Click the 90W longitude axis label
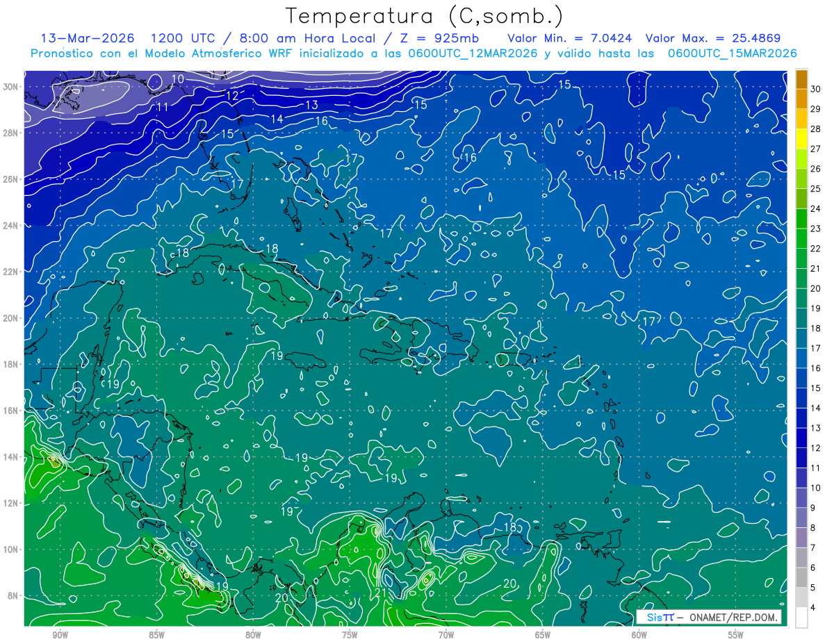This screenshot has width=834, height=644. [60, 635]
